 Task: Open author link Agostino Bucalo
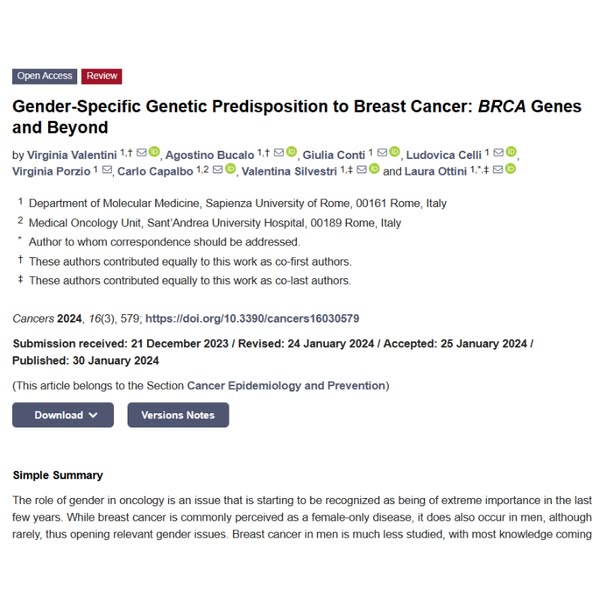point(211,154)
